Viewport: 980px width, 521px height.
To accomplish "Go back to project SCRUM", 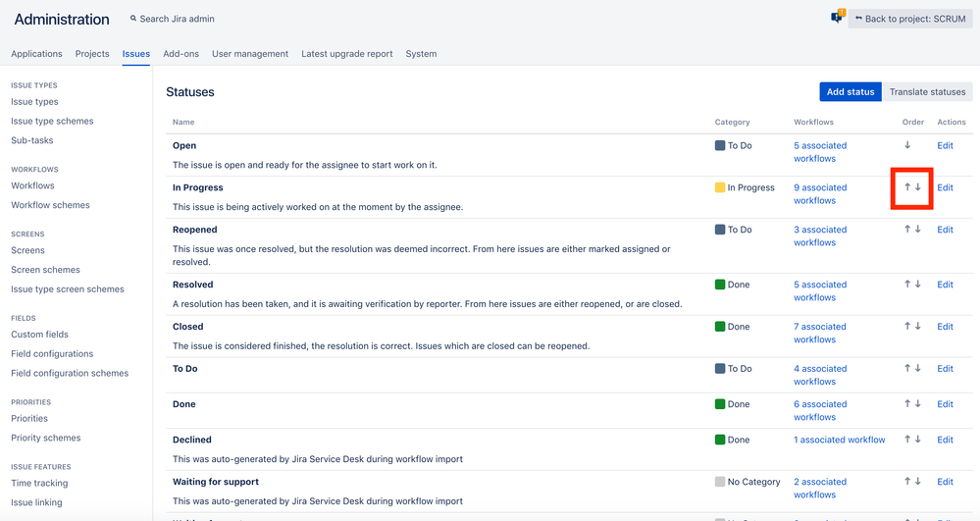I will pos(909,19).
